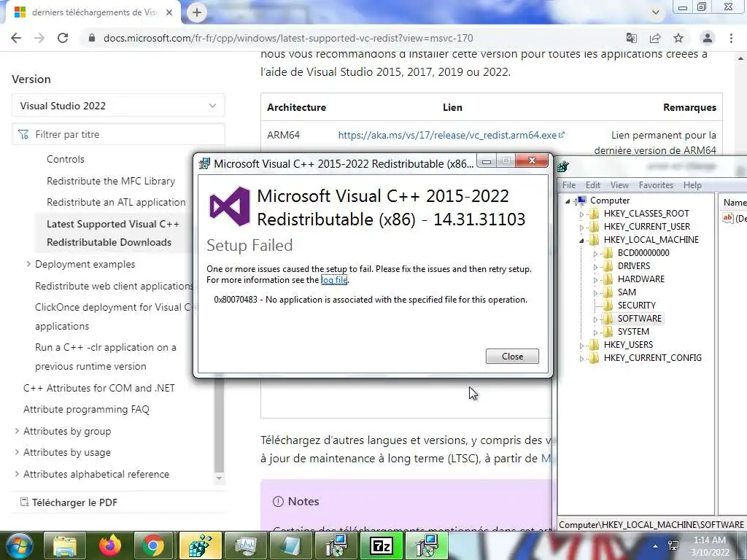The image size is (747, 560).
Task: Select the HKEY_CURRENT_CONFIG key folder icon
Action: tap(594, 357)
